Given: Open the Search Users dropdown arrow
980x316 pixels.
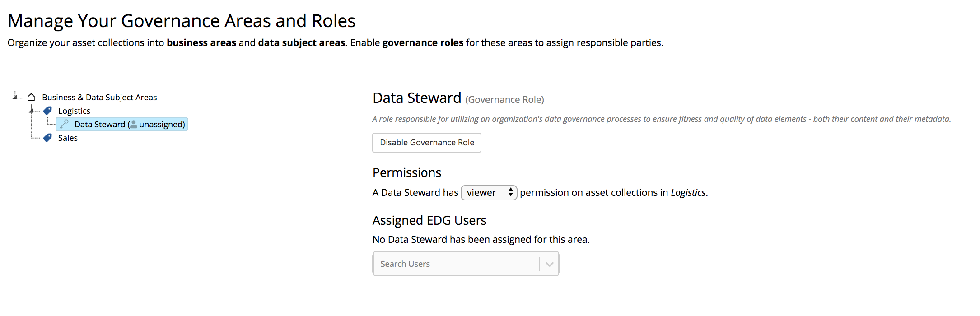Looking at the screenshot, I should click(549, 264).
